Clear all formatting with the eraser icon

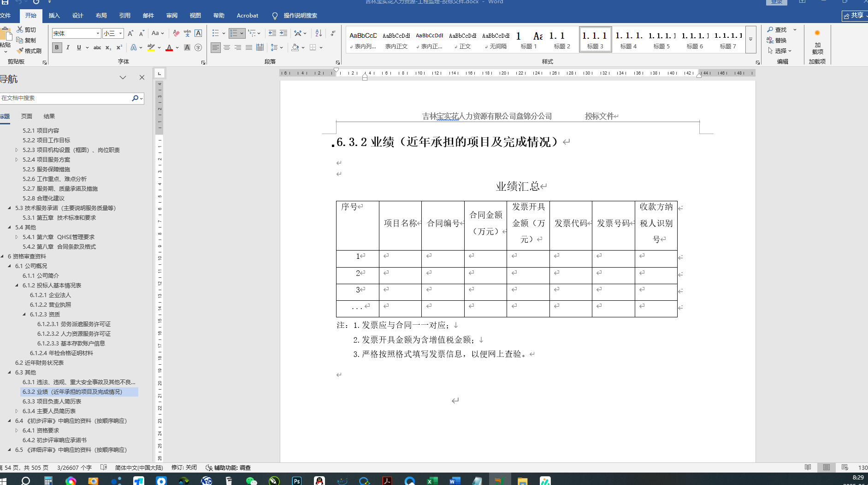coord(176,33)
